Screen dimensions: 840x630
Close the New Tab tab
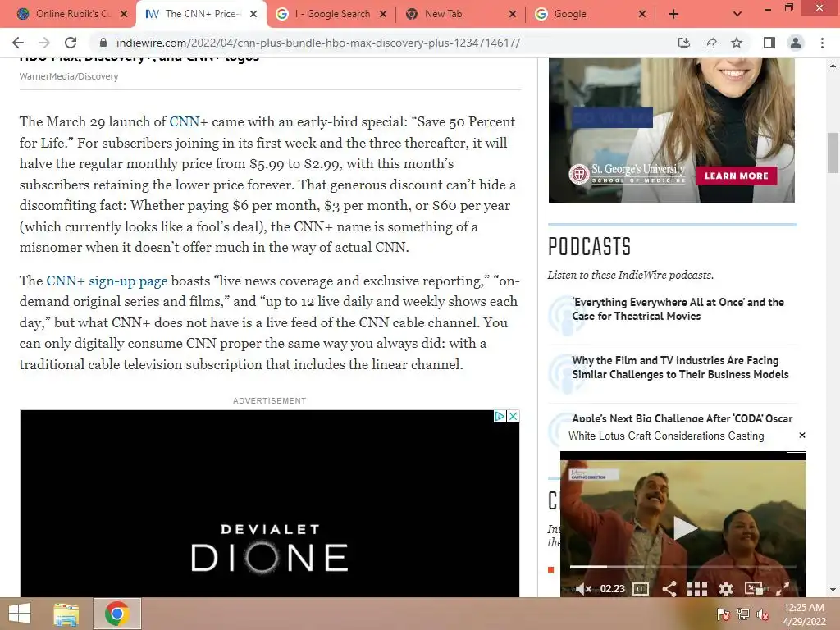513,14
